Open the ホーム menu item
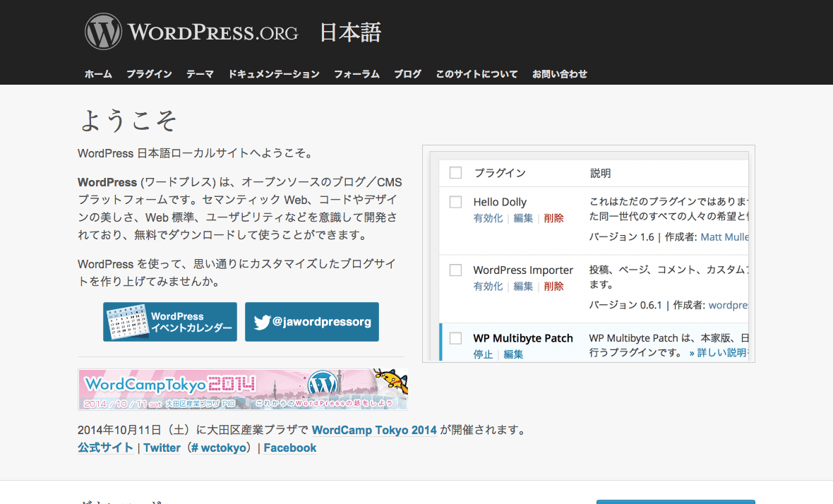This screenshot has height=504, width=833. [98, 74]
